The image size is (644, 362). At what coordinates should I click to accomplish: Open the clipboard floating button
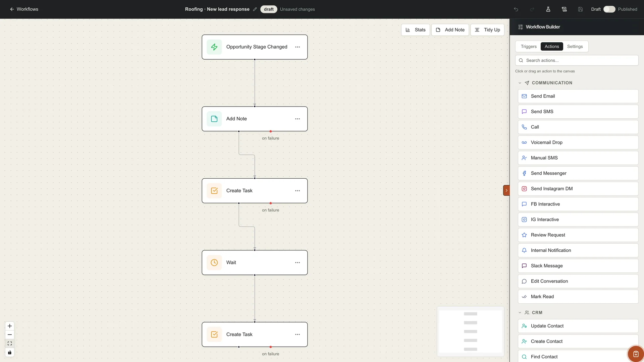pyautogui.click(x=636, y=354)
